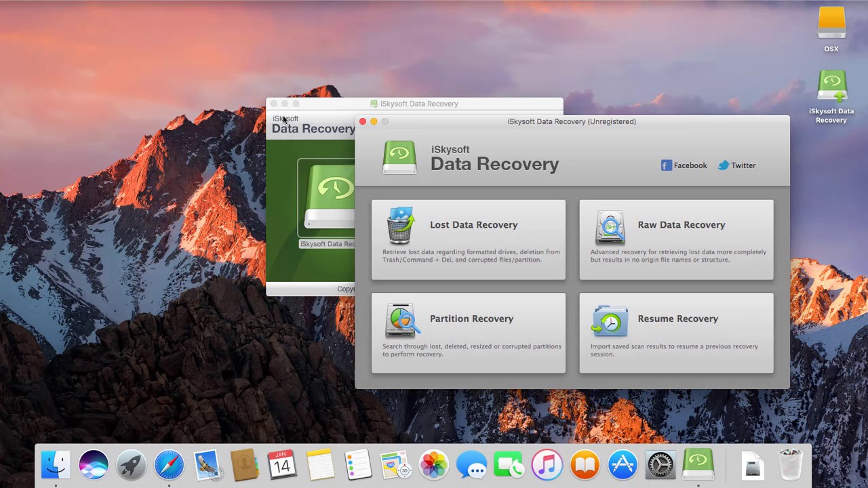Click the background iSkysoft Data Recovery window title bar
The width and height of the screenshot is (868, 488).
tap(414, 104)
